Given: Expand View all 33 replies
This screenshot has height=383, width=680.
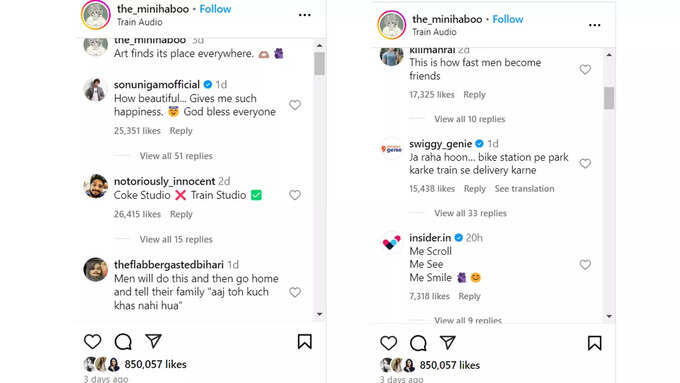Looking at the screenshot, I should click(471, 213).
